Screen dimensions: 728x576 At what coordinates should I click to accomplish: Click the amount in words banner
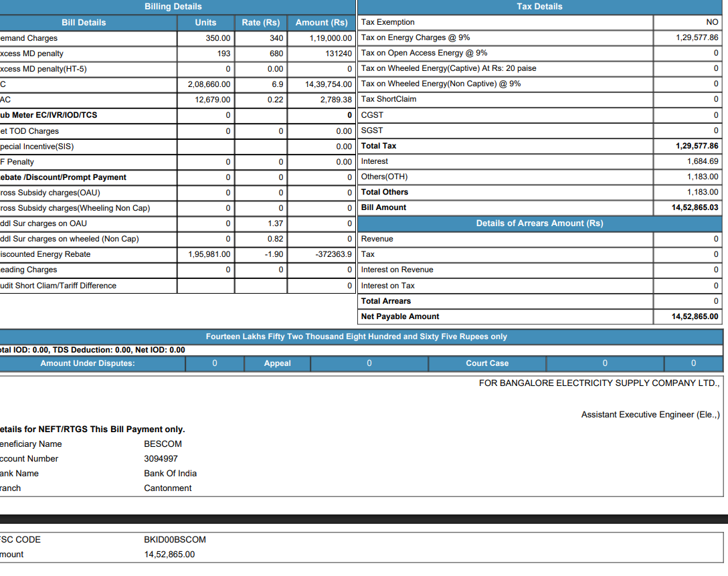pos(357,337)
